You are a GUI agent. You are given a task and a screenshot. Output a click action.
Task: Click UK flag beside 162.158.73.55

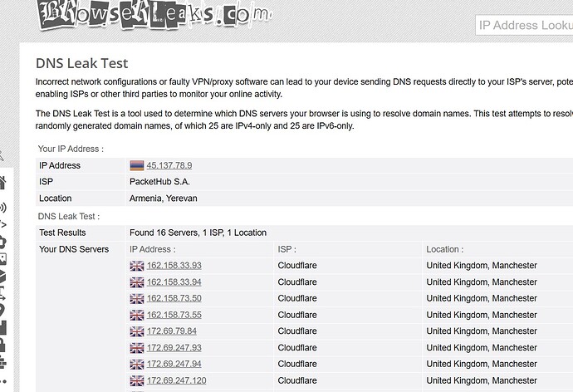click(x=137, y=315)
